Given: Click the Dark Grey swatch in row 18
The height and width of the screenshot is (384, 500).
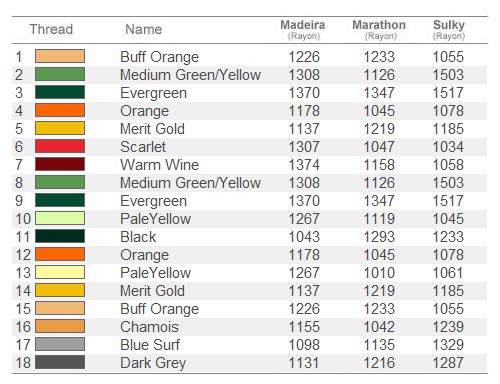Looking at the screenshot, I should [60, 362].
